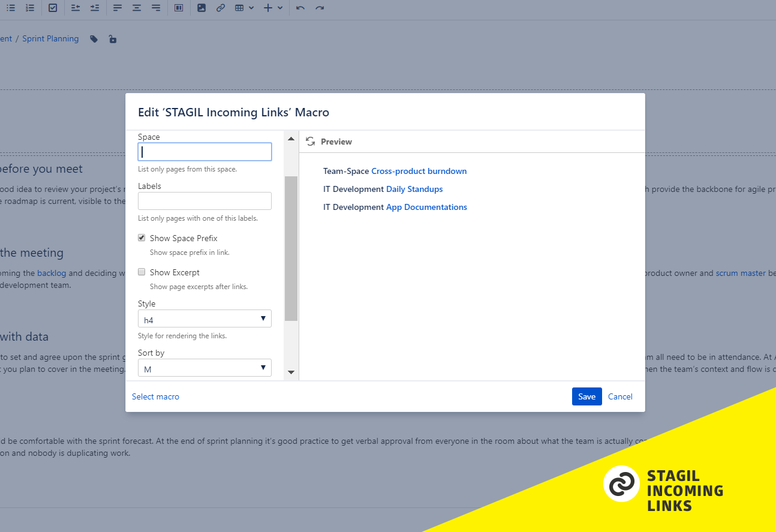776x532 pixels.
Task: Click Select macro link
Action: [155, 396]
